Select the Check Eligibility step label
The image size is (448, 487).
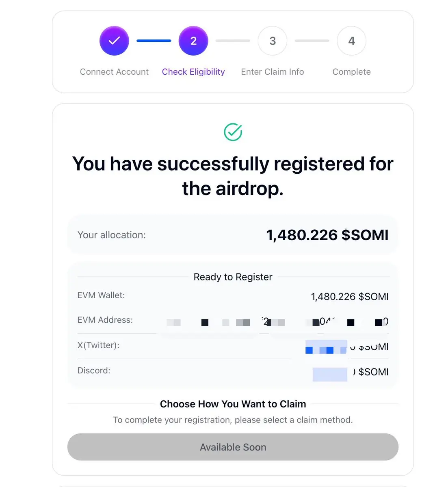click(193, 72)
